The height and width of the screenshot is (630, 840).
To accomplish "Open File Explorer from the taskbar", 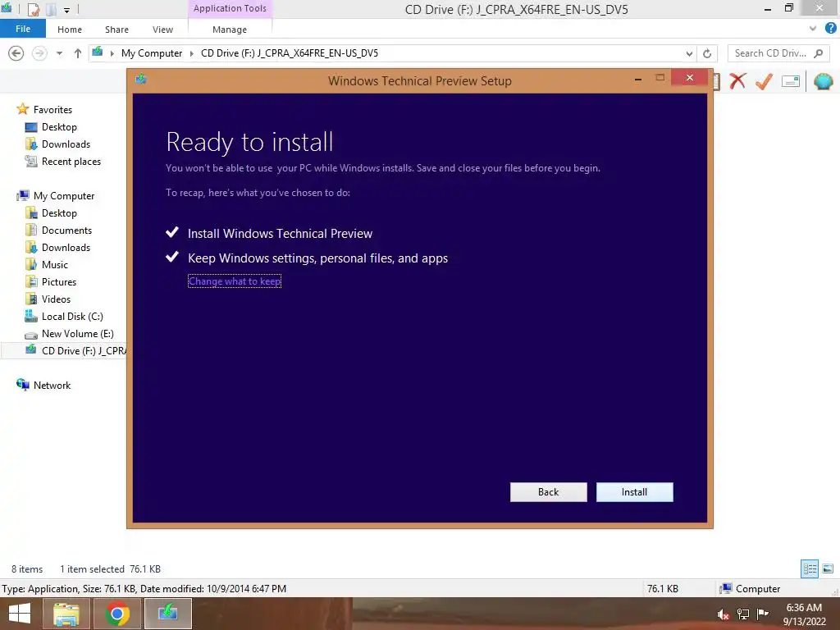I will pyautogui.click(x=66, y=614).
